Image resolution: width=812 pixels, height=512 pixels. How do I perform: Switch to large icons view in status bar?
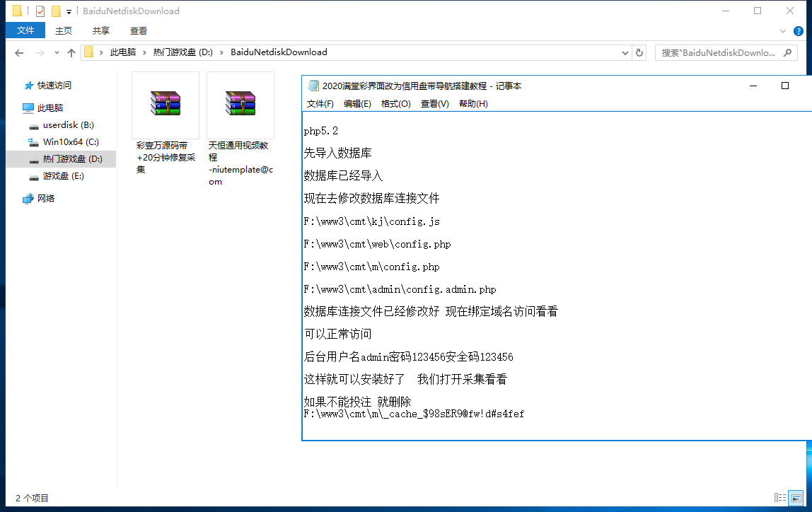[796, 498]
